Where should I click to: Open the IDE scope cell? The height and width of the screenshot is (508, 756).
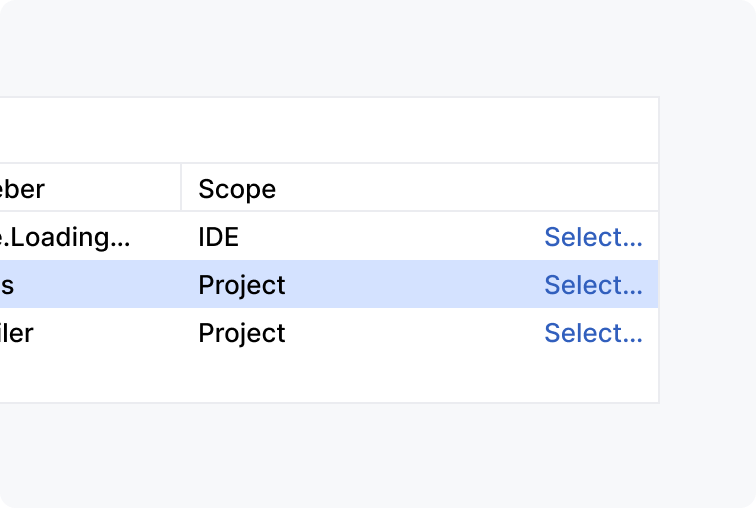218,237
